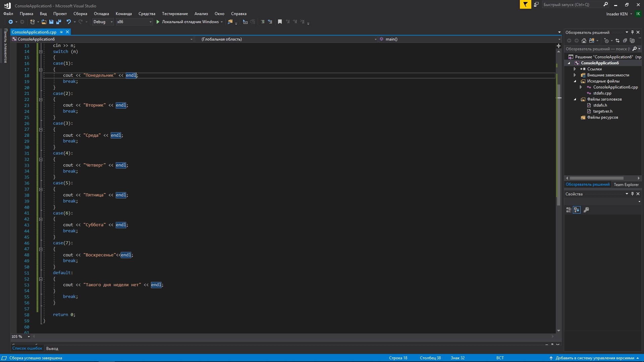Open the Список ошибок panel tab

click(27, 348)
